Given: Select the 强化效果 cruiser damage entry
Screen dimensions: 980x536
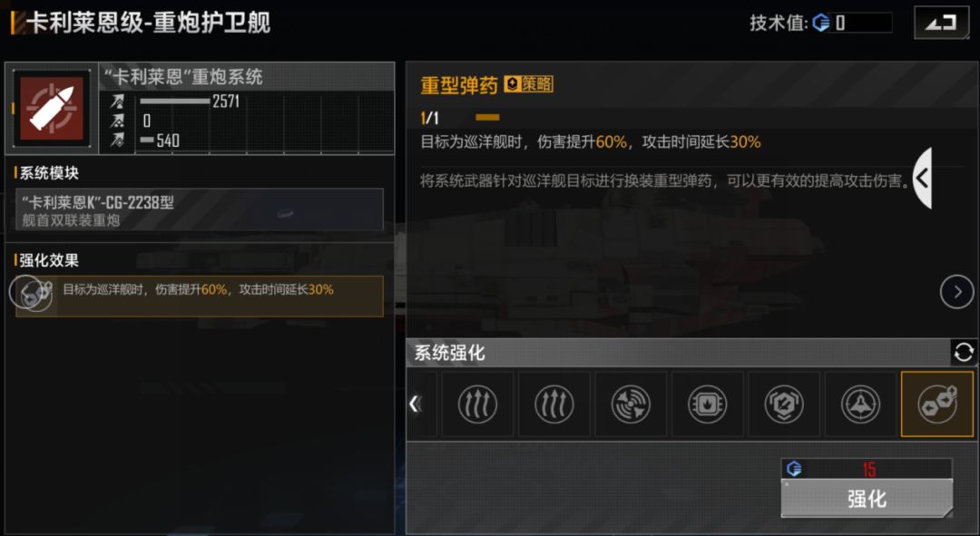Looking at the screenshot, I should click(200, 296).
